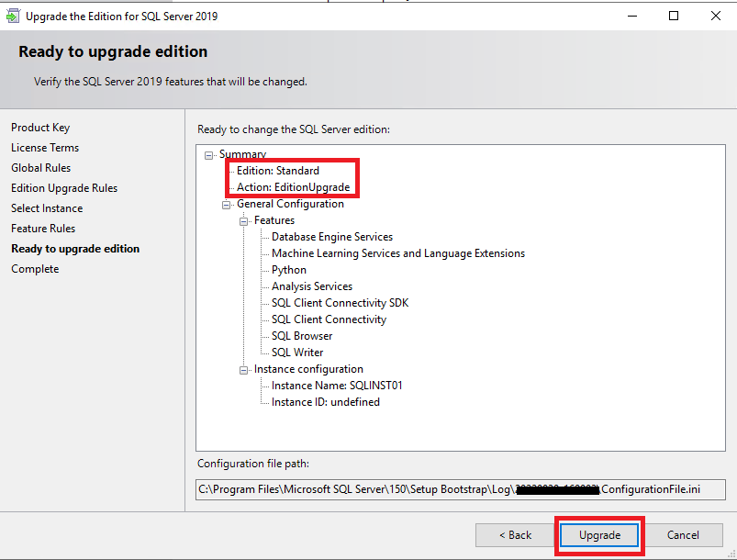Select the SQL Writer row
Viewport: 737px width, 560px height.
click(297, 353)
